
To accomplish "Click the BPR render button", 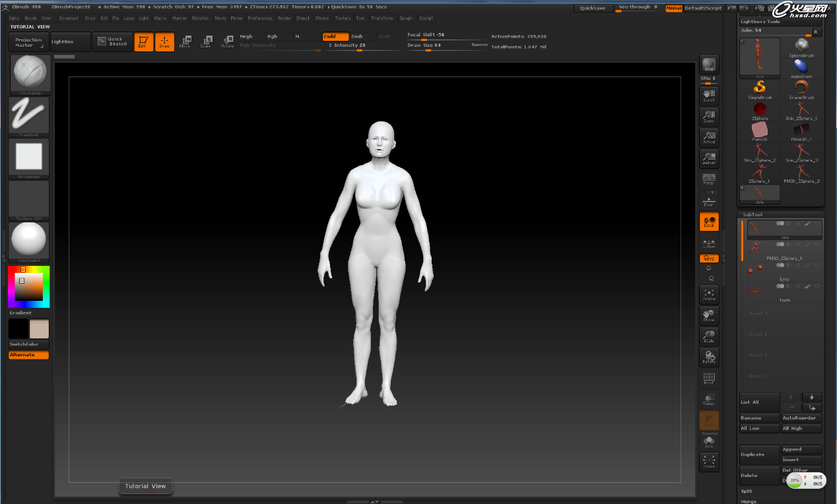I will click(x=709, y=65).
